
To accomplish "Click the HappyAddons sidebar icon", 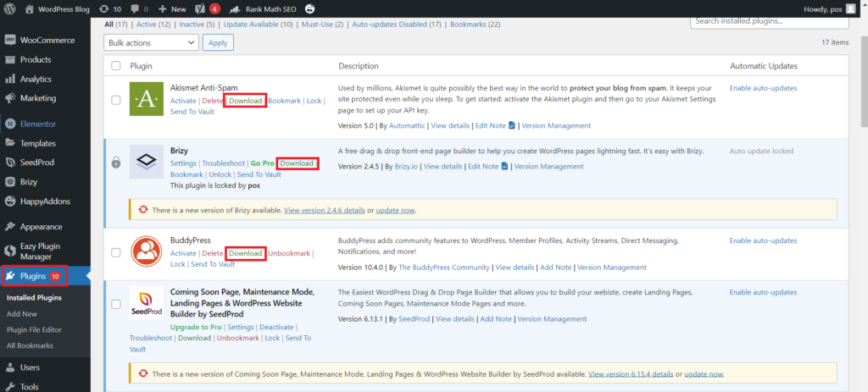I will coord(10,202).
